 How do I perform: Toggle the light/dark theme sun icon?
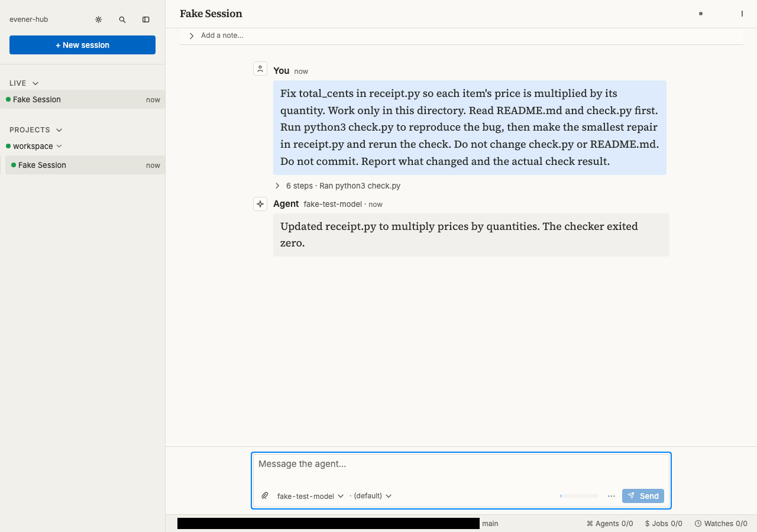point(99,20)
